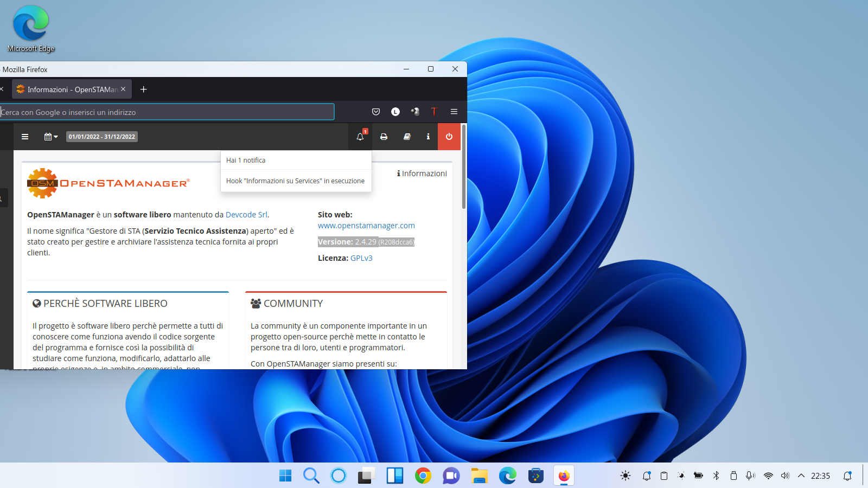Image resolution: width=868 pixels, height=488 pixels.
Task: Launch Microsoft Edge from the taskbar
Action: coord(508,476)
